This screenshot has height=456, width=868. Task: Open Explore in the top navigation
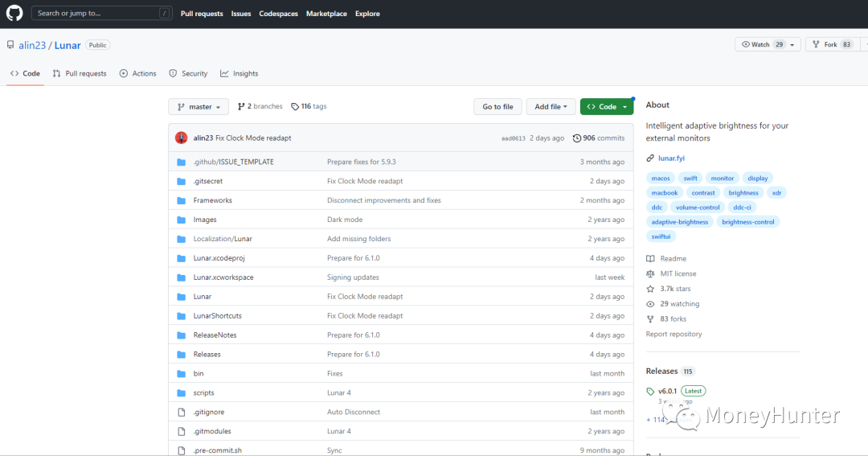(x=367, y=14)
